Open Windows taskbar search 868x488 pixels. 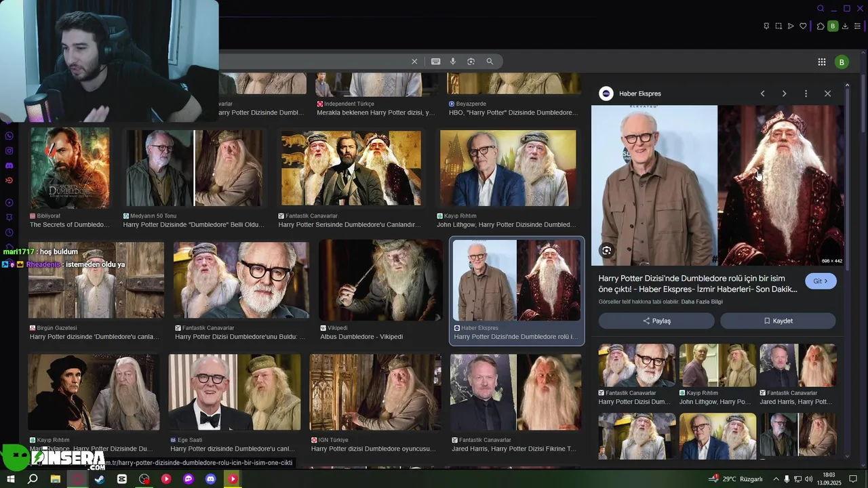(x=33, y=479)
